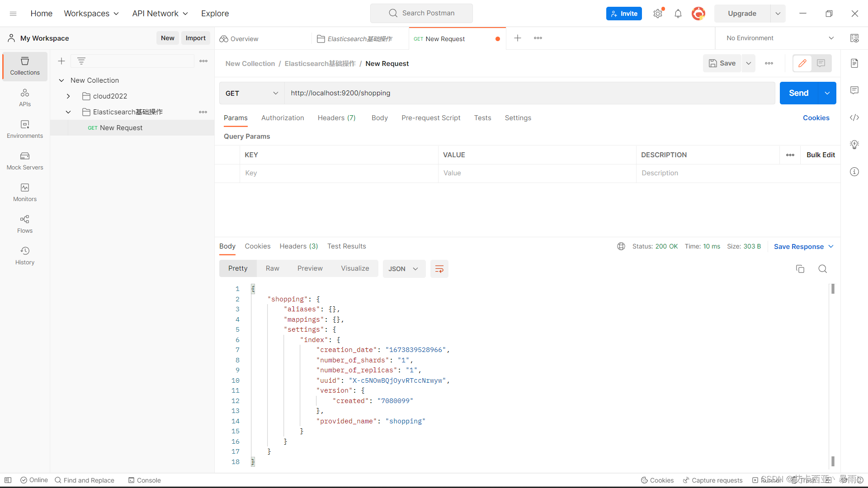The height and width of the screenshot is (488, 868).
Task: Click the query param Key field
Action: click(339, 173)
